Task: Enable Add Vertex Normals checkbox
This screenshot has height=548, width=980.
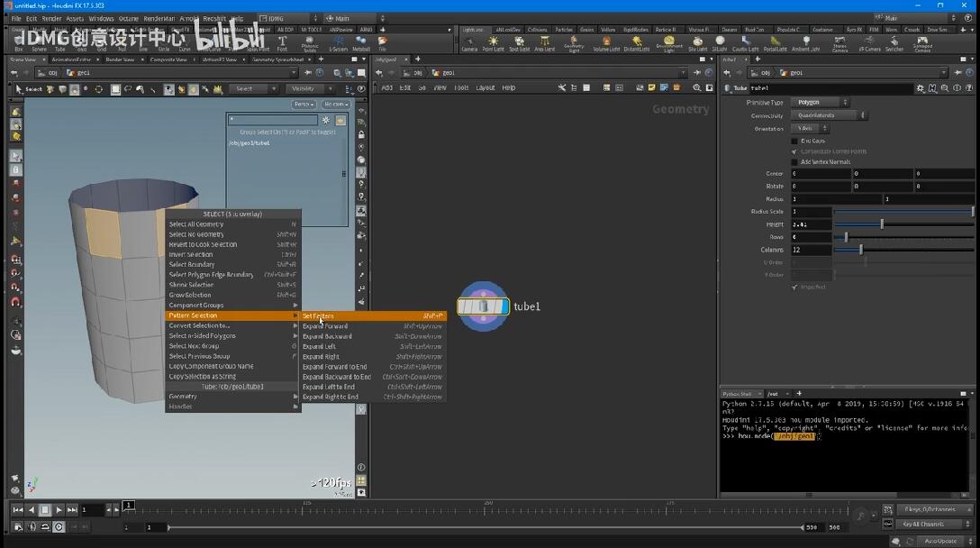Action: click(x=794, y=162)
